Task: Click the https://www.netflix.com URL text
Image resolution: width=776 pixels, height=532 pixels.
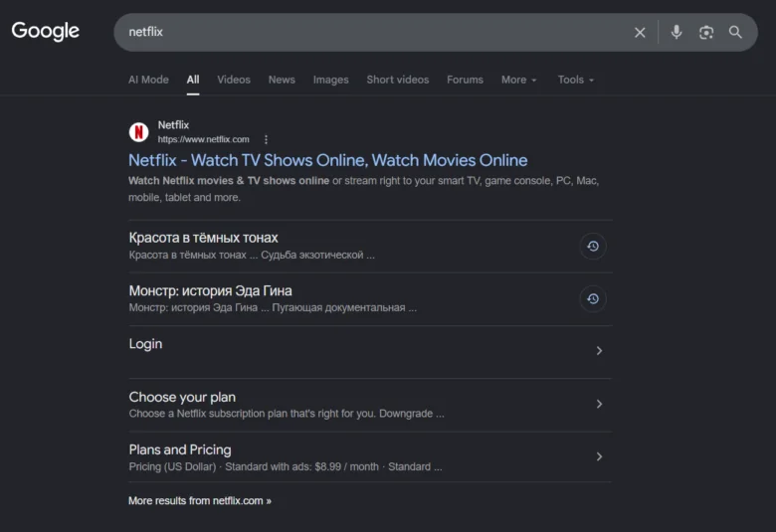Action: (x=203, y=139)
